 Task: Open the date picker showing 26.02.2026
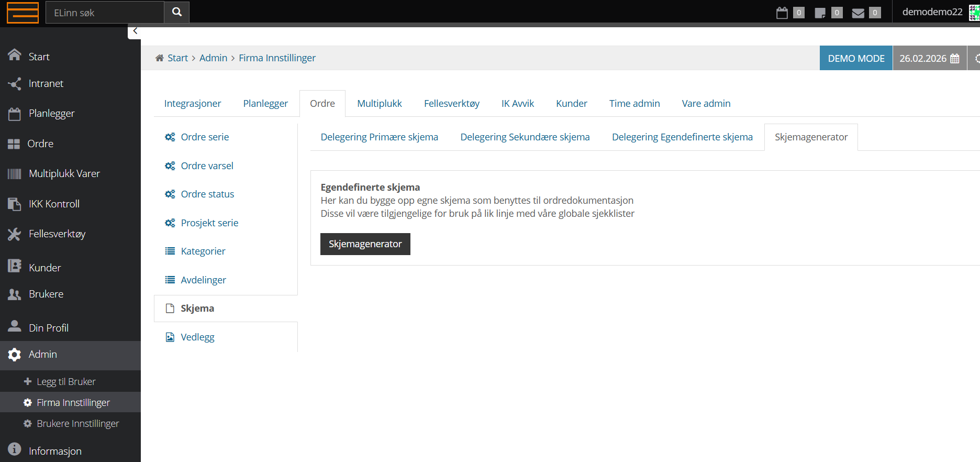pos(929,58)
